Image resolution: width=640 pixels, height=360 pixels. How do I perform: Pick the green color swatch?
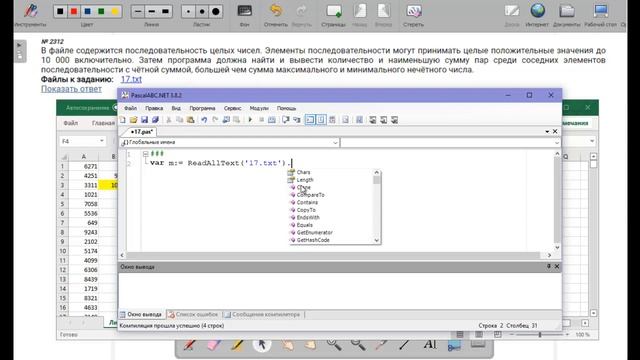coord(101,11)
